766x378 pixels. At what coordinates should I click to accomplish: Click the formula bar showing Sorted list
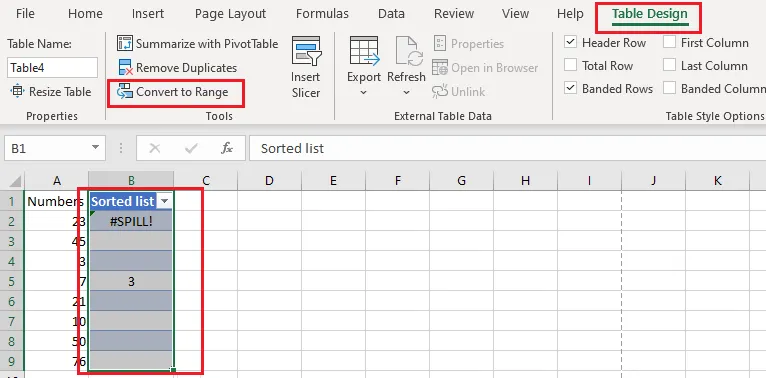tap(507, 148)
